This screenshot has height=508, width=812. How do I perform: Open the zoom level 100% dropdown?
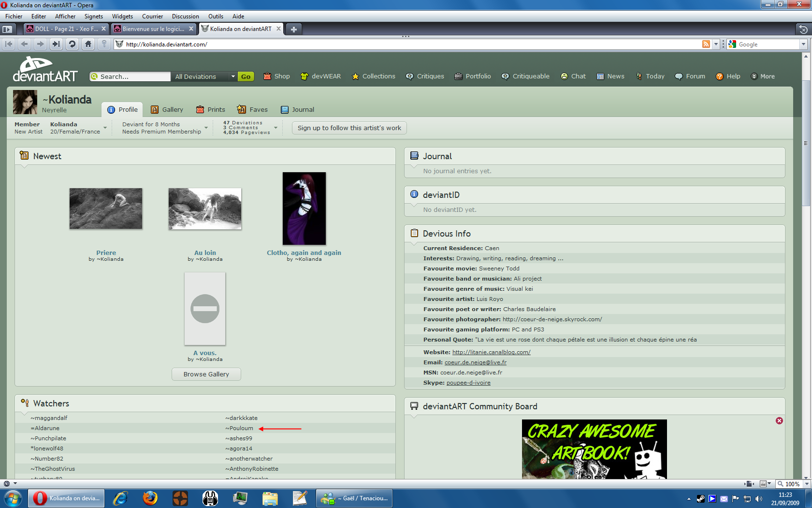tap(806, 484)
